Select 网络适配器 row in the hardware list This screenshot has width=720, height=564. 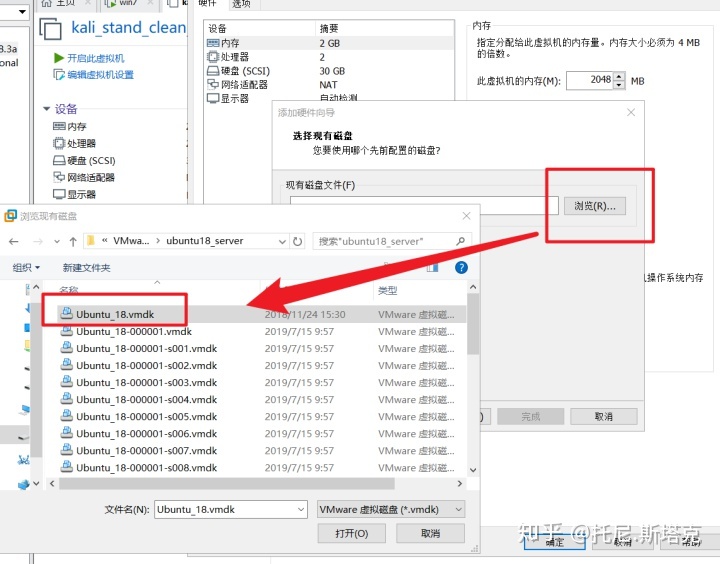point(329,85)
